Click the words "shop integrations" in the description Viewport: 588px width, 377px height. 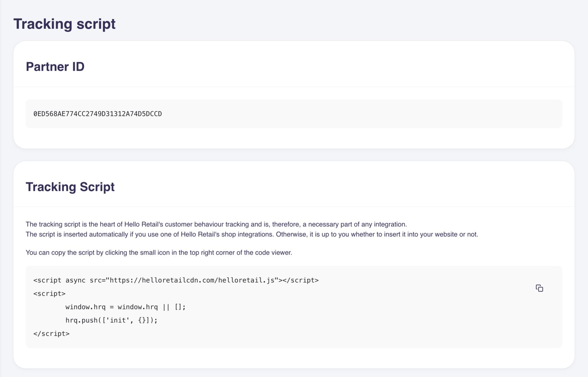pyautogui.click(x=247, y=234)
